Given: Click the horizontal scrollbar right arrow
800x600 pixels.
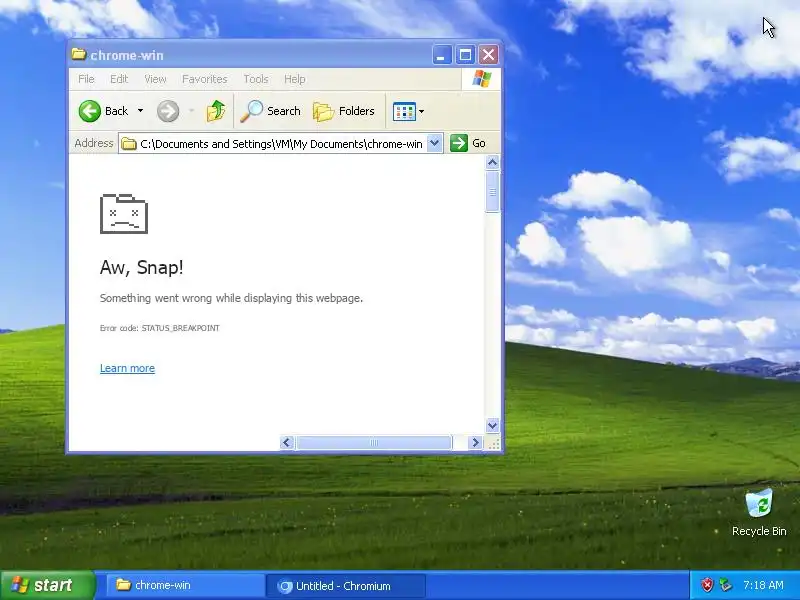Looking at the screenshot, I should pyautogui.click(x=476, y=442).
